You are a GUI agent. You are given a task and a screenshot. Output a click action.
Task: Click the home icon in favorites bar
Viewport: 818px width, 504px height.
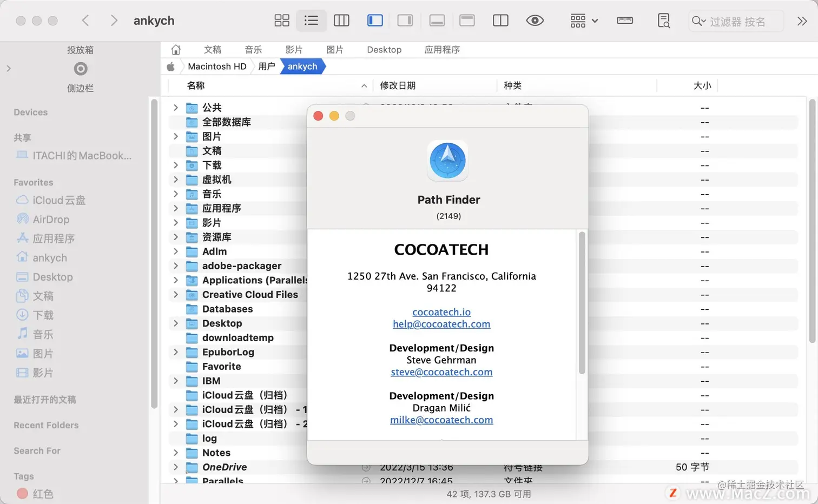tap(176, 49)
